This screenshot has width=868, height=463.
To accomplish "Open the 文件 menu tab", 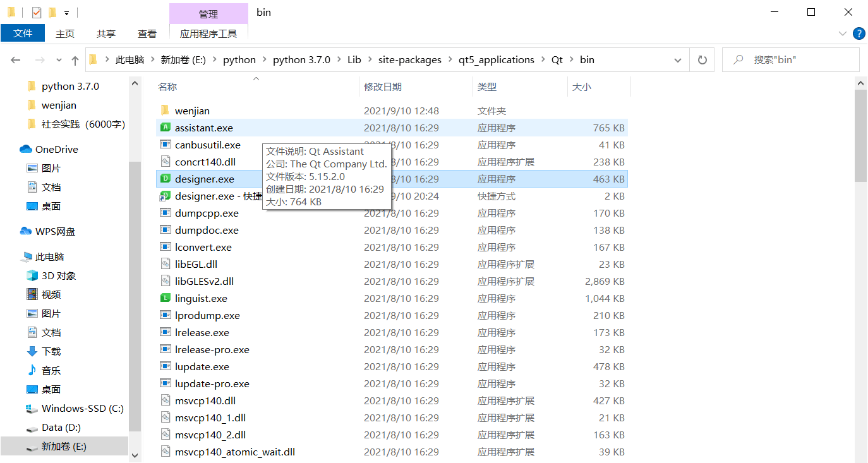I will pyautogui.click(x=23, y=33).
